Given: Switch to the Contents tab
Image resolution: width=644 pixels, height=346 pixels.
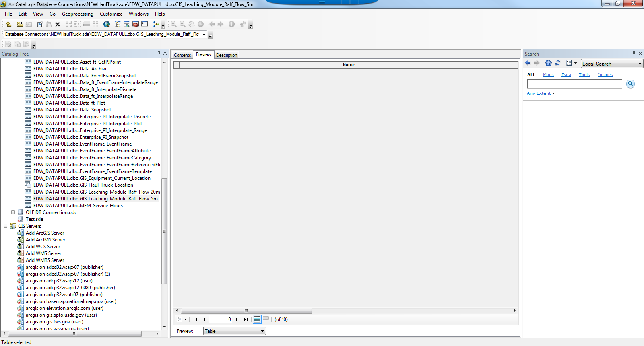Looking at the screenshot, I should coord(182,55).
